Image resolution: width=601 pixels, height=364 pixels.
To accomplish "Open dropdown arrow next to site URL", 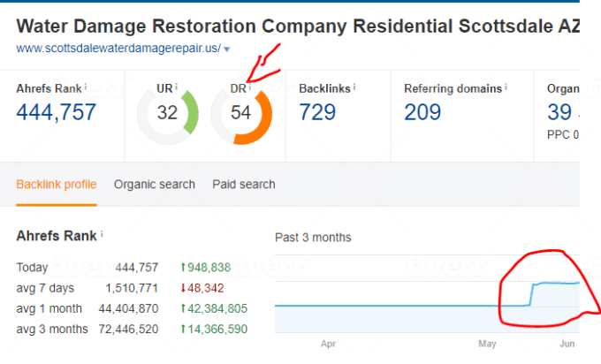I will coord(227,49).
